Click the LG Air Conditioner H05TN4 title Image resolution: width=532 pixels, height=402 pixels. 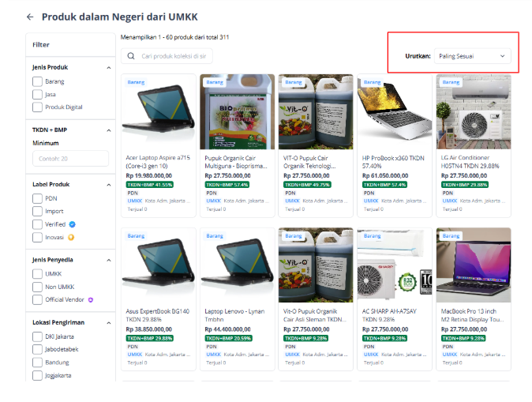coord(470,162)
